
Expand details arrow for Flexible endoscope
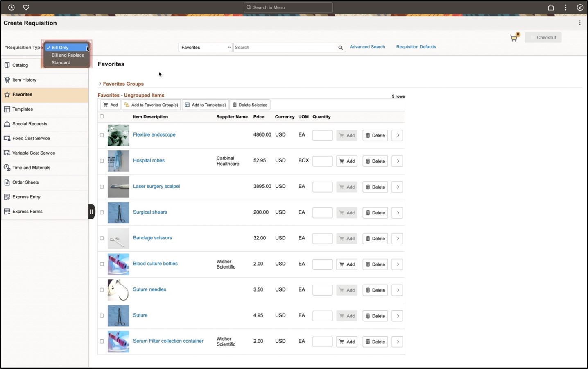click(x=397, y=135)
